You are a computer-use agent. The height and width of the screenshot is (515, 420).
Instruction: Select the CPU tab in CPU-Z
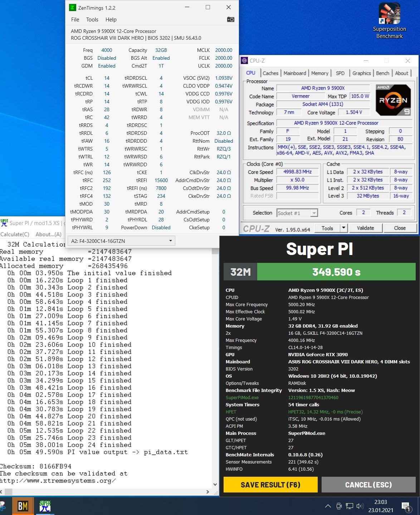251,73
